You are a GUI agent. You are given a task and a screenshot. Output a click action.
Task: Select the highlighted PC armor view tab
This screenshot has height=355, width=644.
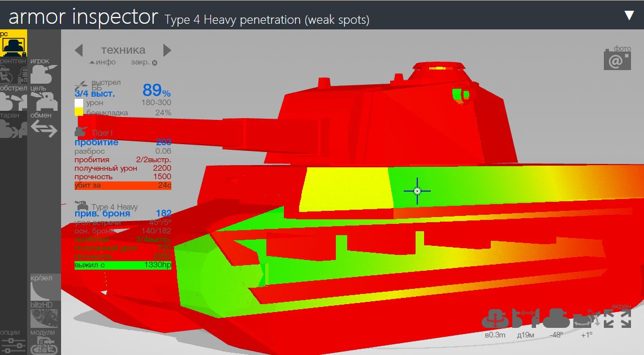click(x=13, y=44)
